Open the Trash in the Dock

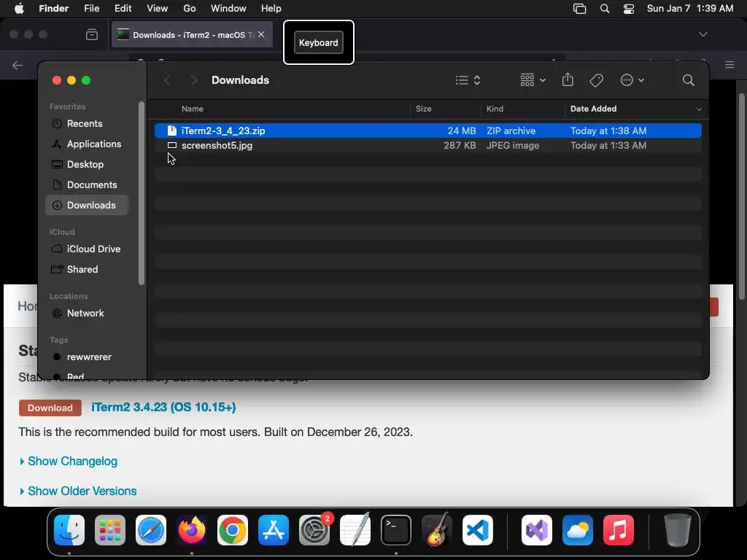pyautogui.click(x=678, y=530)
